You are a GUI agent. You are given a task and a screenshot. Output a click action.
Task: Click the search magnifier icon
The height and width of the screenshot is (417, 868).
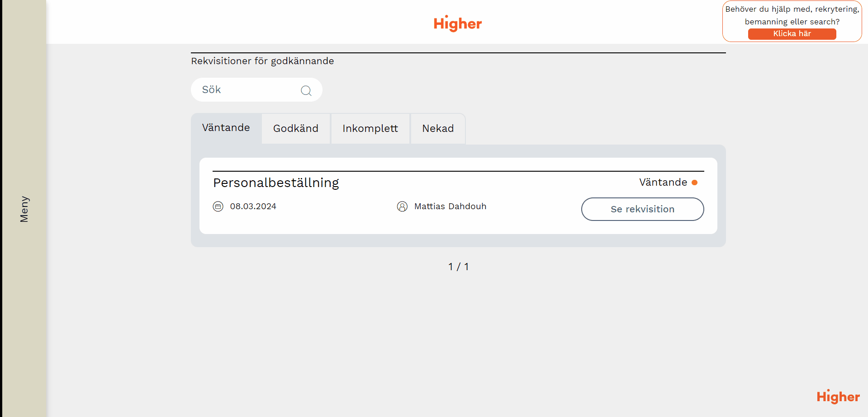click(x=306, y=90)
